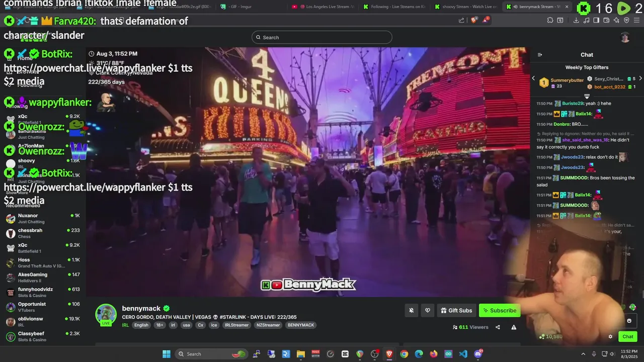
Task: Subscribe to bennymack channel
Action: 499,311
